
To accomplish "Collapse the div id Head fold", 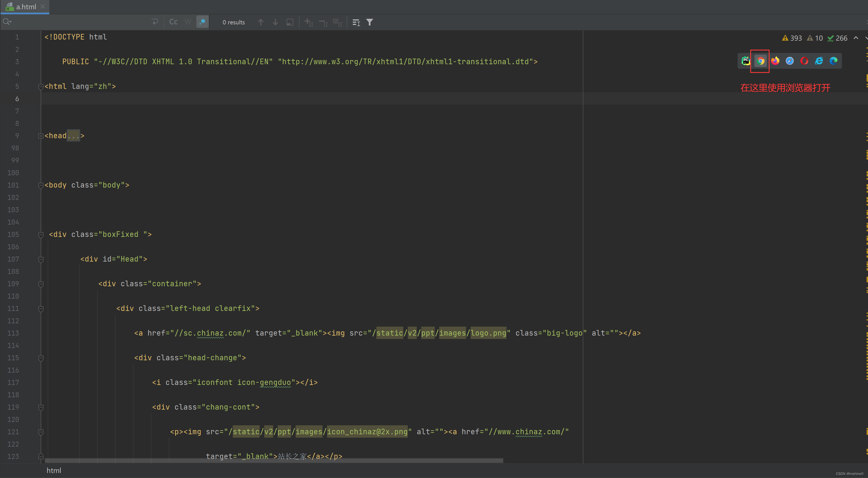I will pyautogui.click(x=41, y=259).
